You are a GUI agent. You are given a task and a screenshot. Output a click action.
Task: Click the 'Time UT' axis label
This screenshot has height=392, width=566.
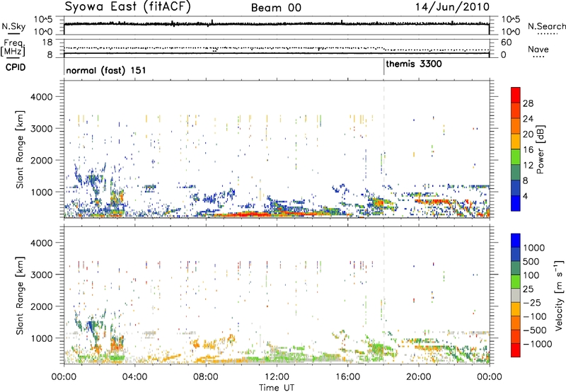click(x=277, y=388)
